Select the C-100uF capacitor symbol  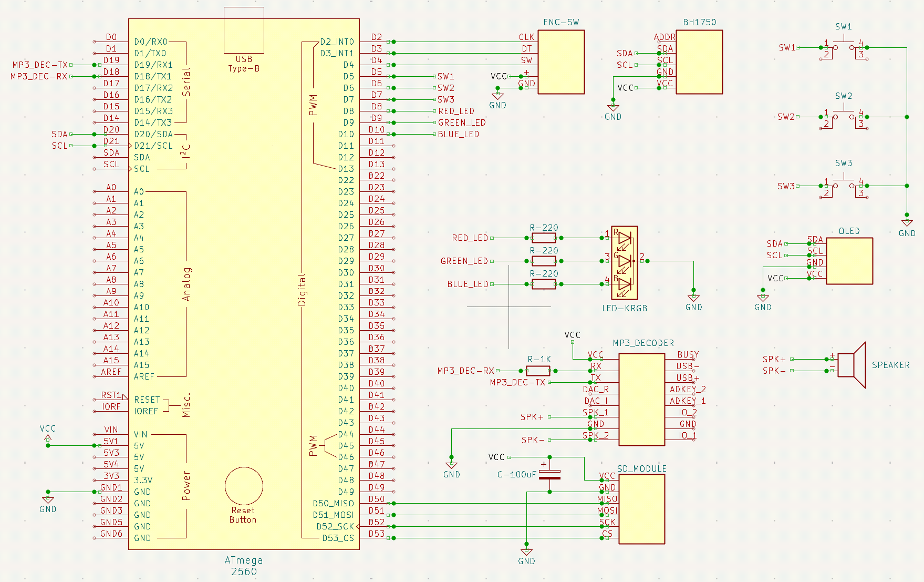tap(549, 475)
